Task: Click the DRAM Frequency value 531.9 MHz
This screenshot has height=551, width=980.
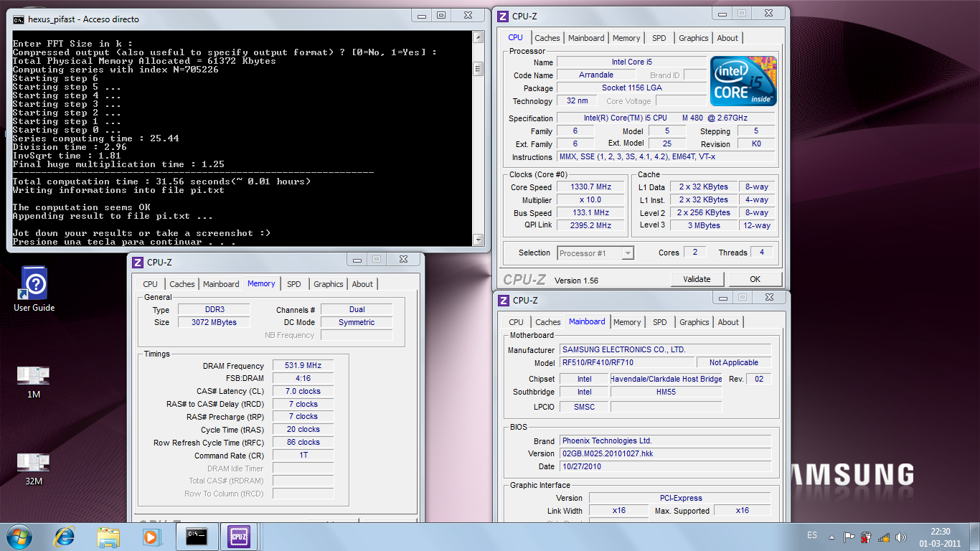Action: 303,366
